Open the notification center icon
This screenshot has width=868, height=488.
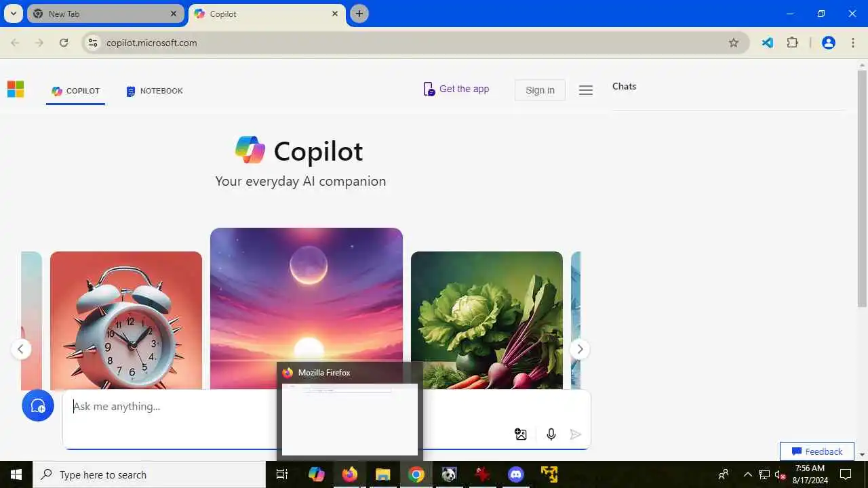click(846, 474)
